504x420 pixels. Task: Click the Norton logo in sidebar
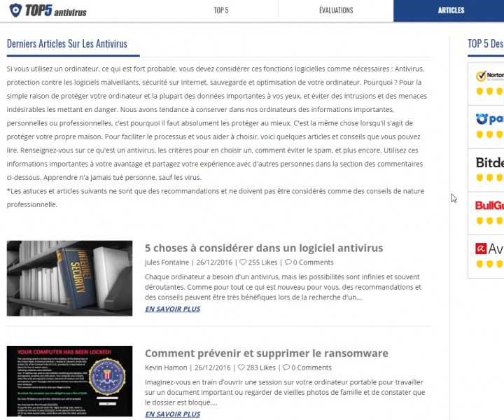click(x=489, y=76)
